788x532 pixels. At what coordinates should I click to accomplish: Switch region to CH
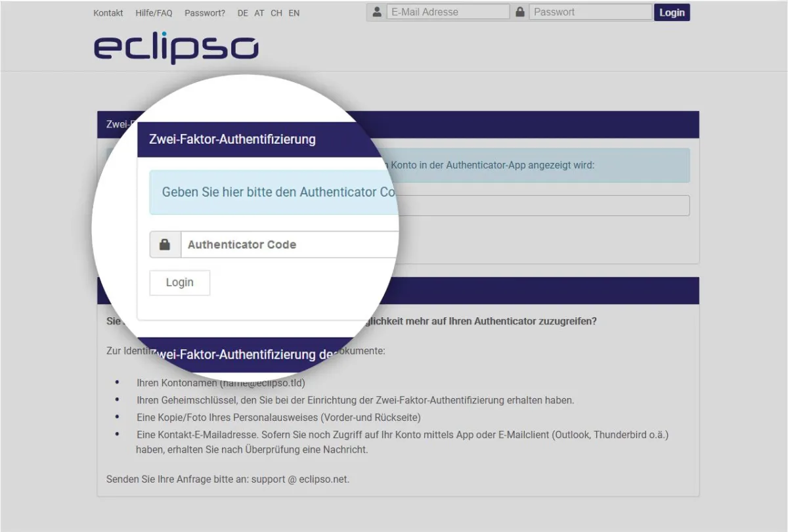(x=276, y=13)
